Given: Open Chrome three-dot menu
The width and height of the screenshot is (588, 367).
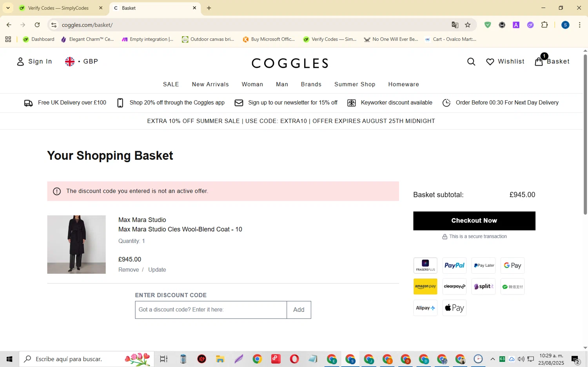Looking at the screenshot, I should [580, 25].
